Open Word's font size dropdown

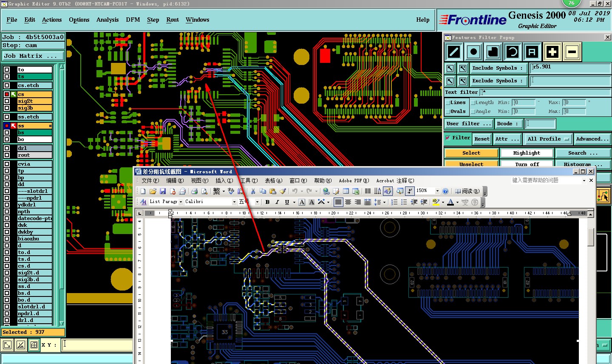coord(257,202)
